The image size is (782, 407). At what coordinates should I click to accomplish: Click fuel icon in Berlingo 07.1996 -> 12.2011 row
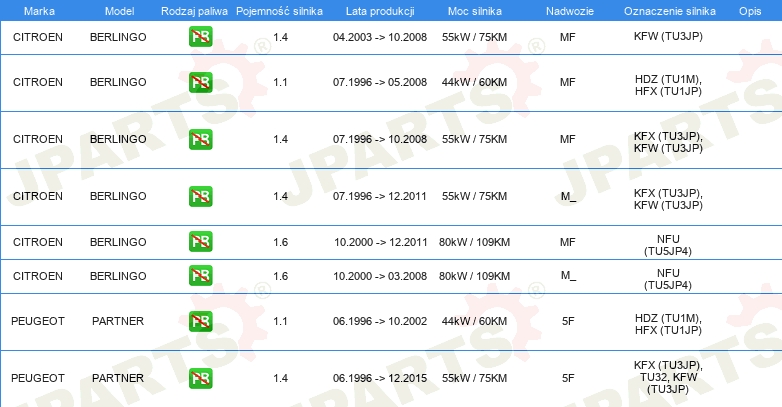(x=200, y=196)
